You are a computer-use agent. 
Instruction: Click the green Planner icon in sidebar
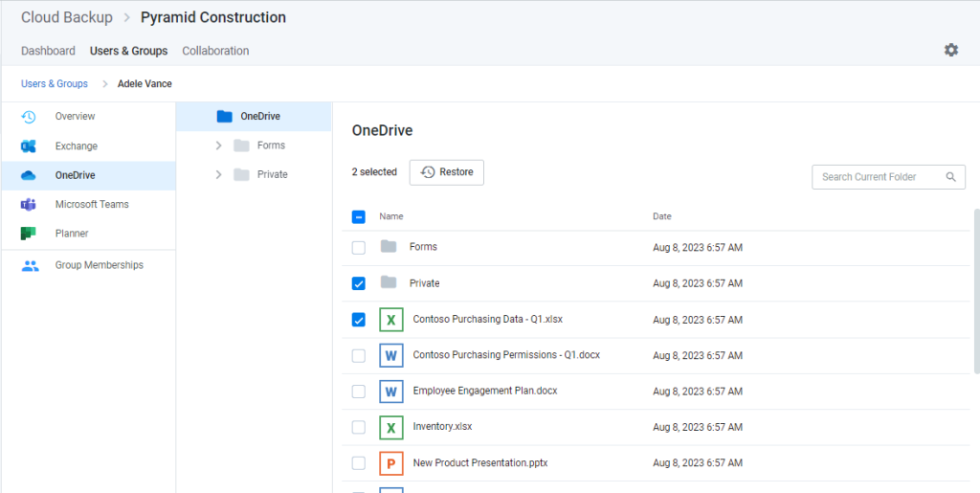(29, 234)
